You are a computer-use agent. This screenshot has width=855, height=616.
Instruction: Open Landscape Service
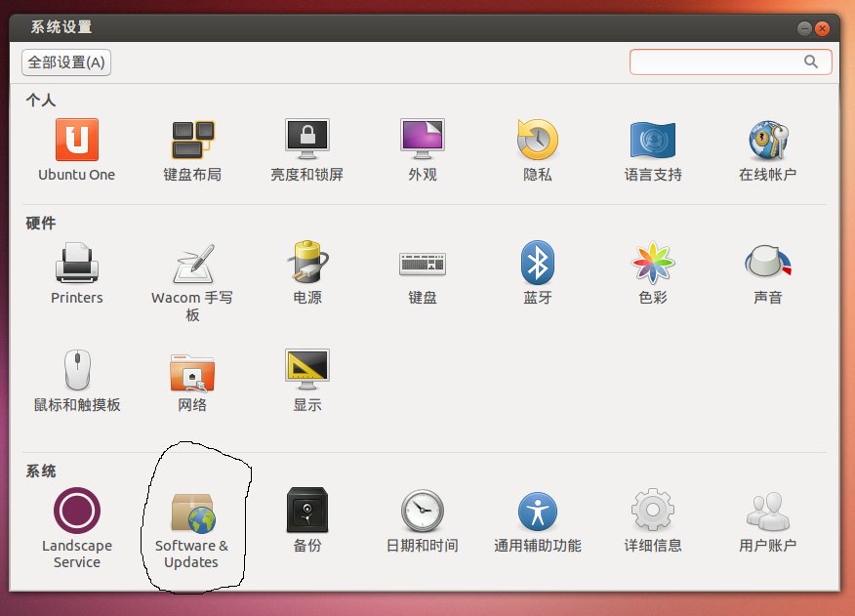(x=77, y=528)
